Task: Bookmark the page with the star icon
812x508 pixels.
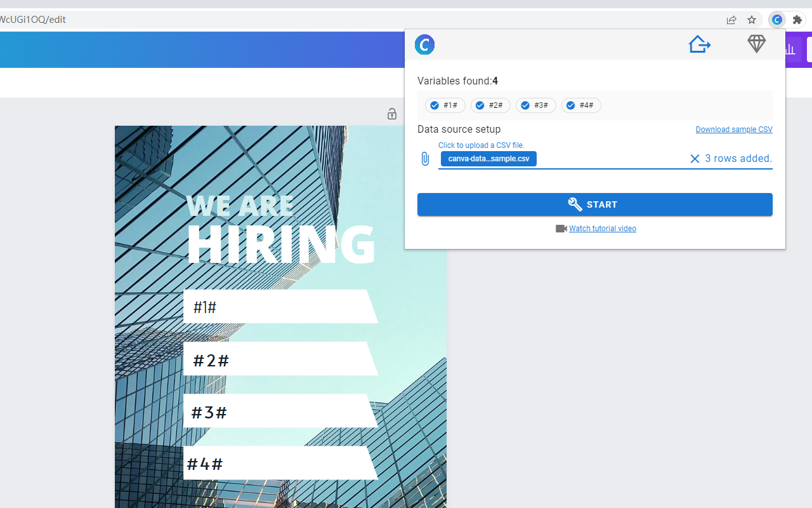Action: click(752, 20)
